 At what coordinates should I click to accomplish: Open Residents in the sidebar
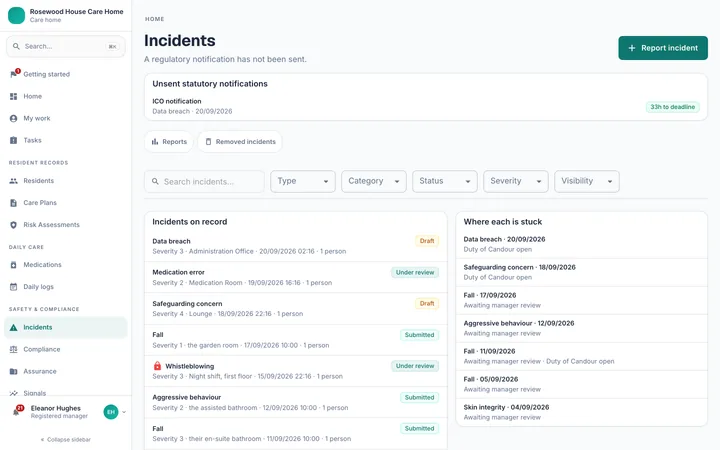tap(66, 181)
